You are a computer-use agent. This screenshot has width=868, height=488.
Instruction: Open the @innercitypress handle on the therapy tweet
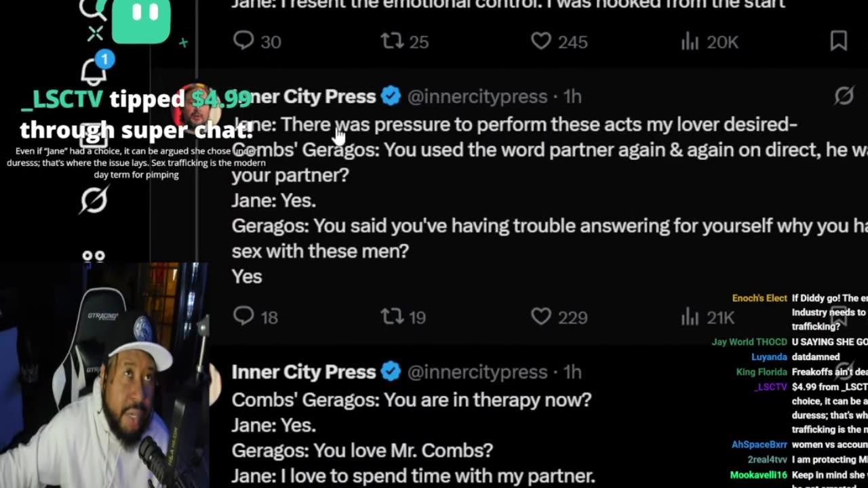[477, 371]
